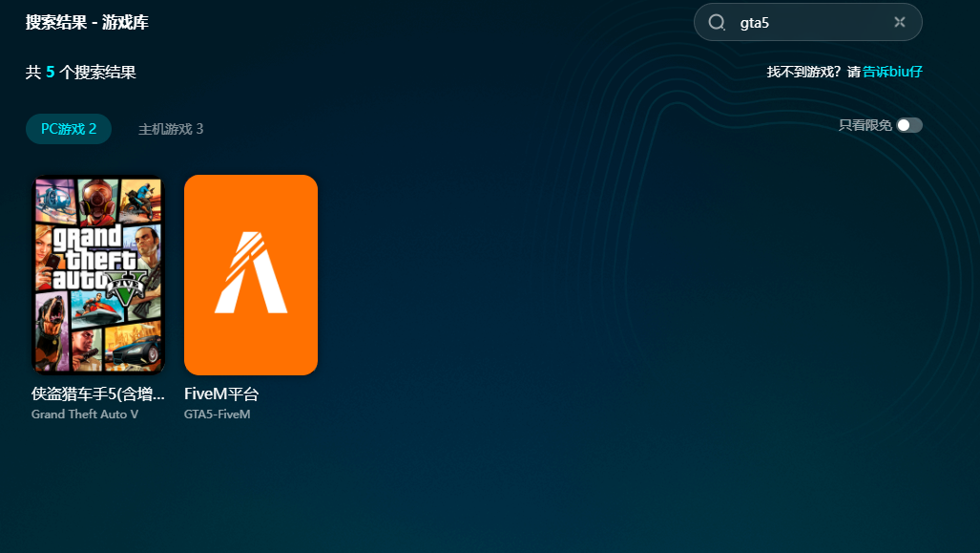Open the 告诉biu仔 feedback link
Image resolution: width=980 pixels, height=553 pixels.
pos(892,72)
